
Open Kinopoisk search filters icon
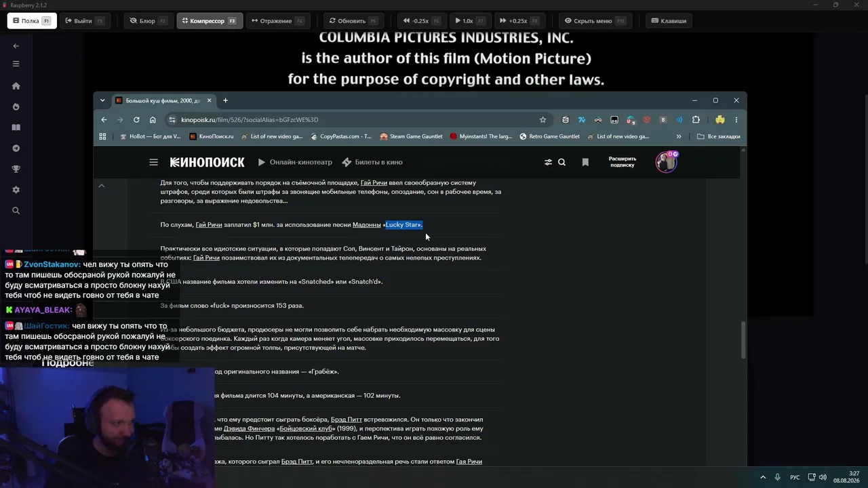548,163
